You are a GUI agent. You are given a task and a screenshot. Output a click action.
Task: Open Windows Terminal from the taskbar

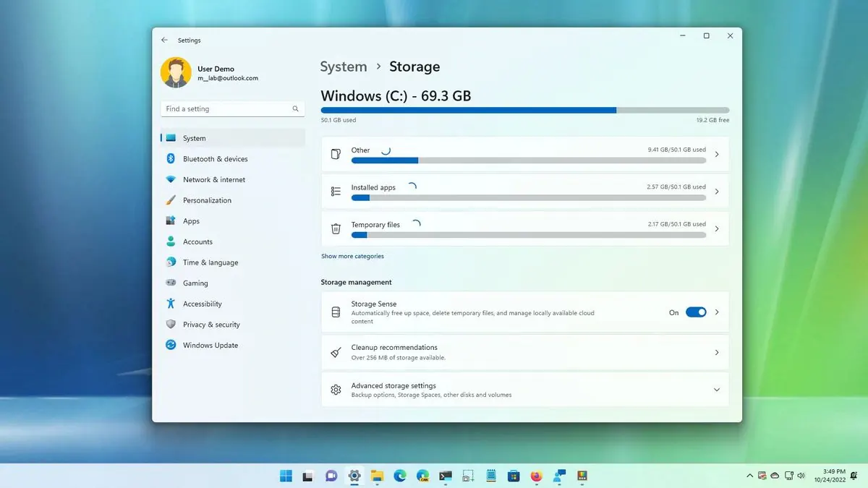pyautogui.click(x=445, y=476)
